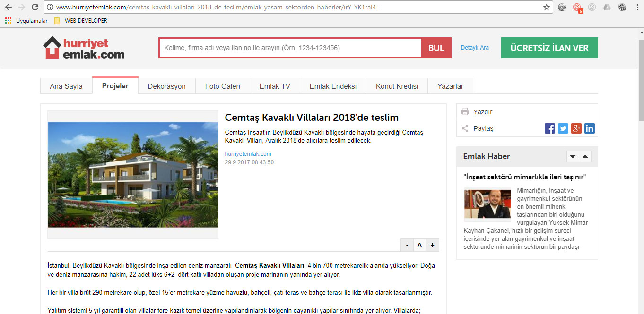Screen dimensions: 644x314
Task: Click the ÜCRETSİZ İLAN VER button
Action: point(549,48)
